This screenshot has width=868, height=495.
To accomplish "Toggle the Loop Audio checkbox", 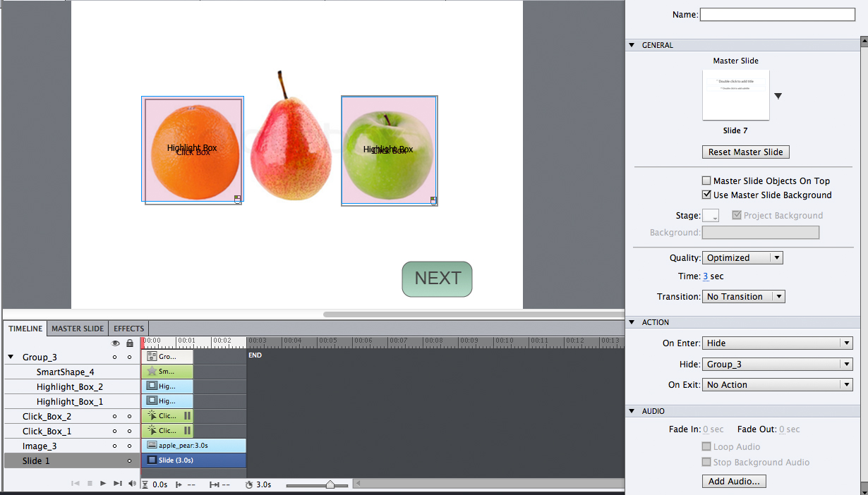I will [706, 446].
